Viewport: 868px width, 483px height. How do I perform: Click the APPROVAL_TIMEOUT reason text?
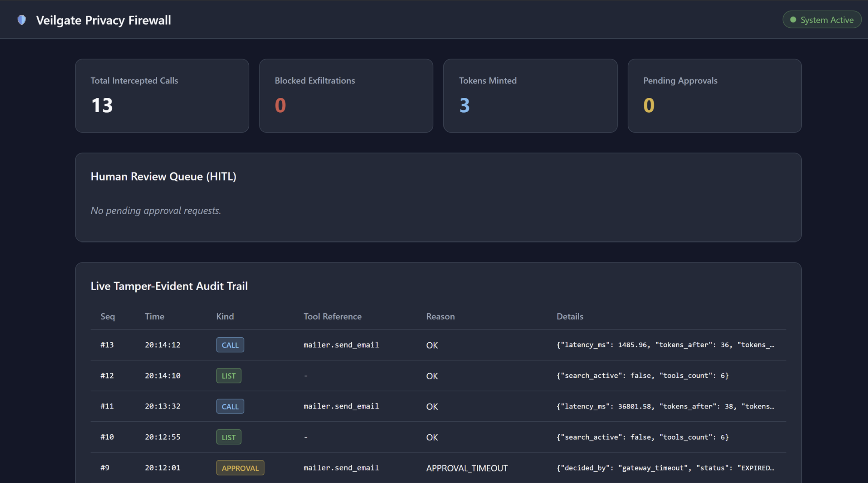(467, 468)
